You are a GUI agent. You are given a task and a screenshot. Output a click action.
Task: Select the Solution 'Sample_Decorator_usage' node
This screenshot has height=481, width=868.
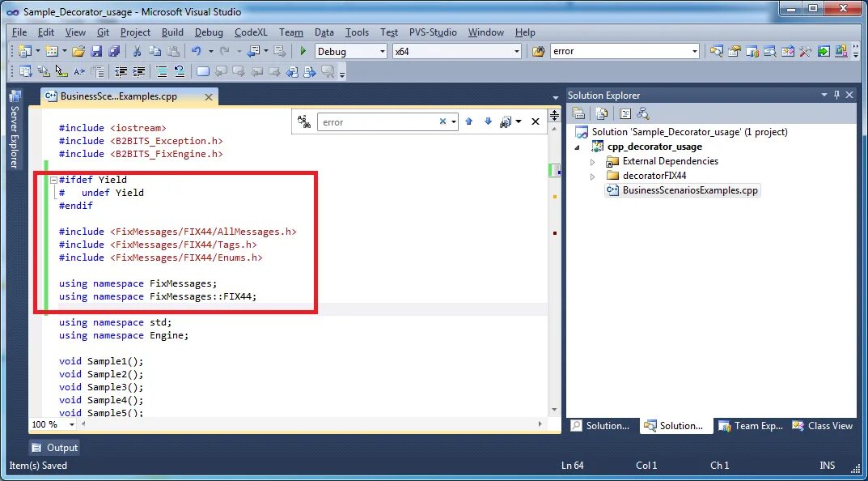681,132
